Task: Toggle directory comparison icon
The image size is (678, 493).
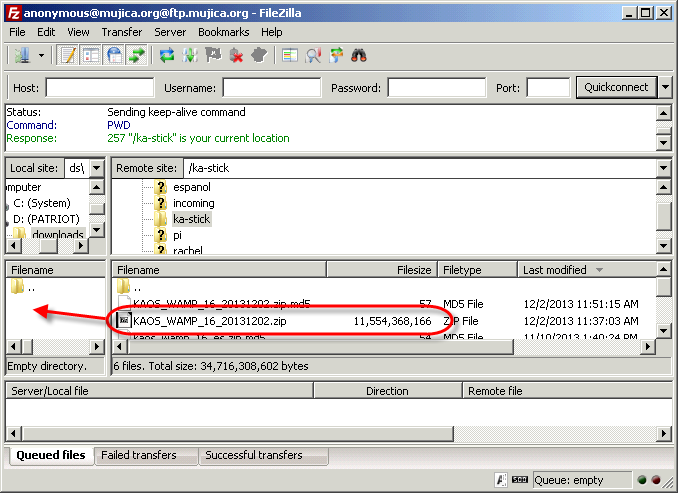Action: 313,55
